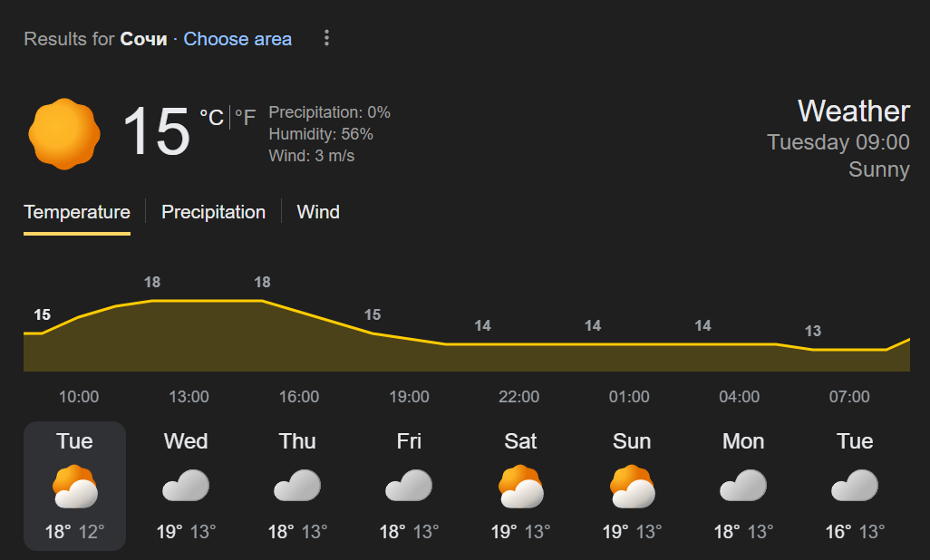Select the Temperature tab
Screen dimensions: 930x560
77,212
